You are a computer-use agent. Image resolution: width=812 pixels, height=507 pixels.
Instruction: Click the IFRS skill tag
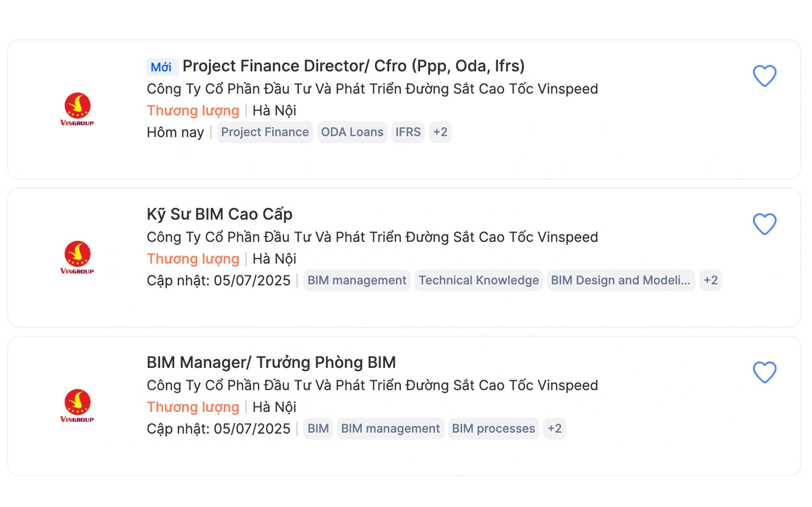pyautogui.click(x=408, y=132)
